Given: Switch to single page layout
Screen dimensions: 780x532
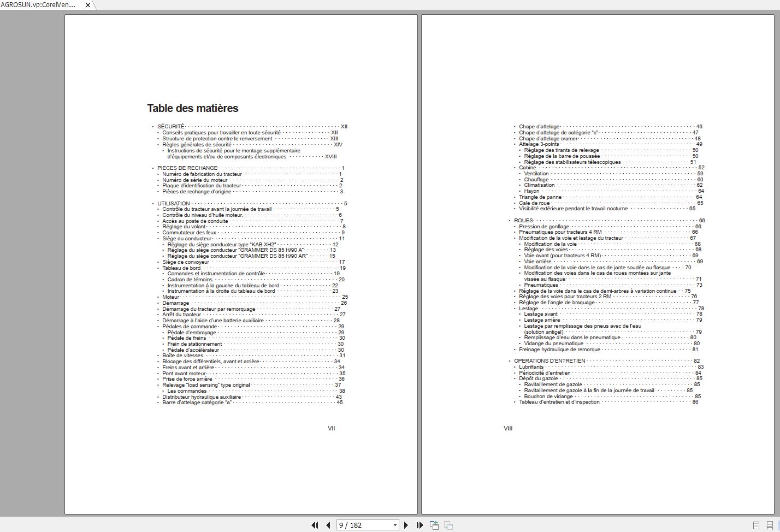Looking at the screenshot, I should (756, 525).
